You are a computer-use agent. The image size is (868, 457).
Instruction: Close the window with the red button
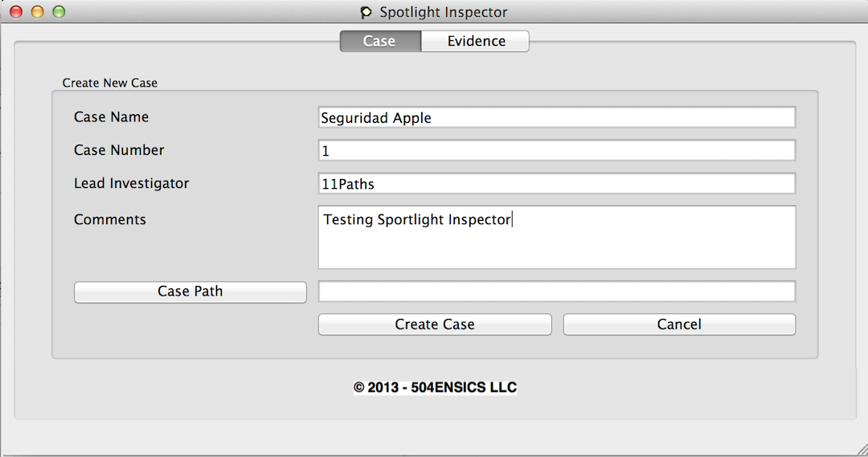[x=16, y=12]
